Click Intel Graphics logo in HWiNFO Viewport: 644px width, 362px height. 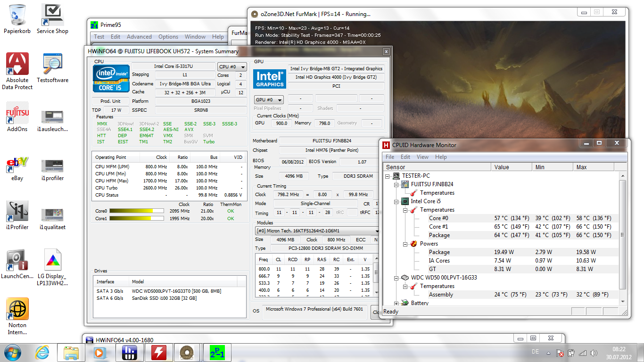tap(270, 79)
